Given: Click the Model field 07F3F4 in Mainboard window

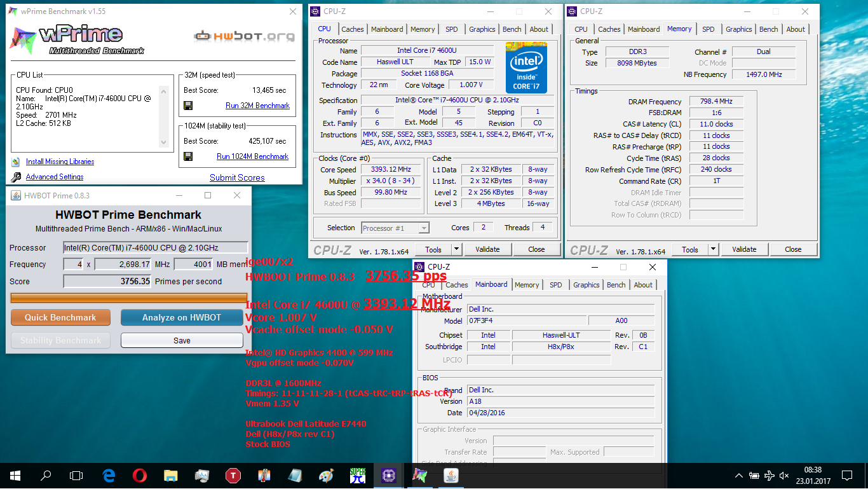Looking at the screenshot, I should (x=526, y=320).
